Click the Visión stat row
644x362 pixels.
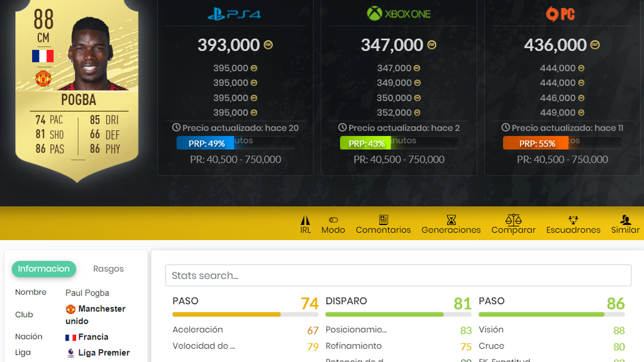click(x=552, y=329)
